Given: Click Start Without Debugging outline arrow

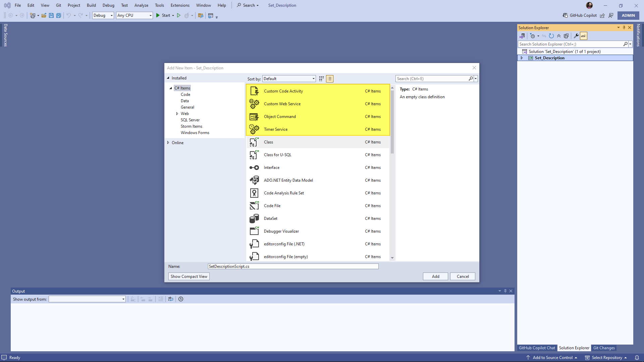Looking at the screenshot, I should (x=179, y=15).
